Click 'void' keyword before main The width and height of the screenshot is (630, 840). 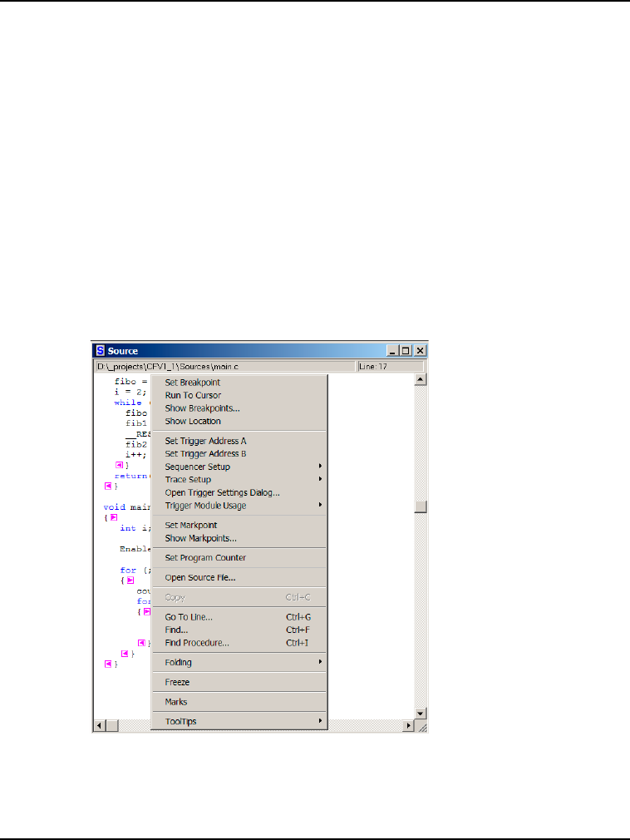coord(114,506)
